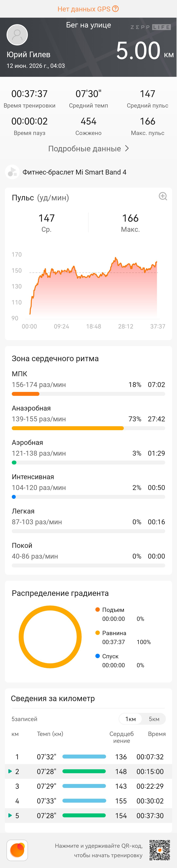Zoom the heart rate chart with magnifier icon
177x868 pixels.
pos(163,196)
